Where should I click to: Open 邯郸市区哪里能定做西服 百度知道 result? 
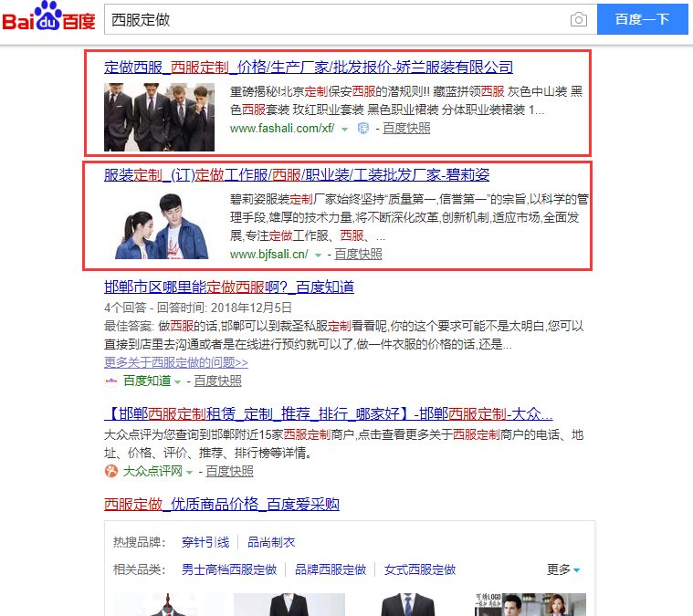coord(228,287)
